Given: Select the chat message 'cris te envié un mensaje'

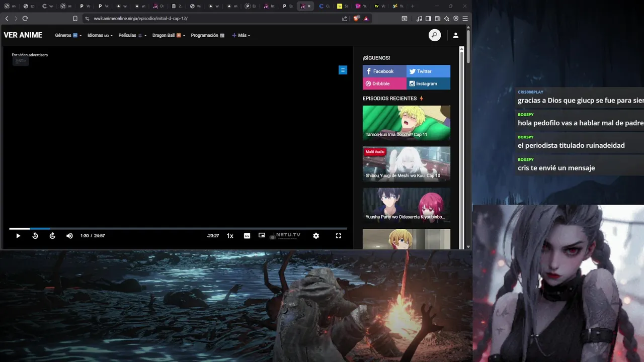Looking at the screenshot, I should pos(556,168).
